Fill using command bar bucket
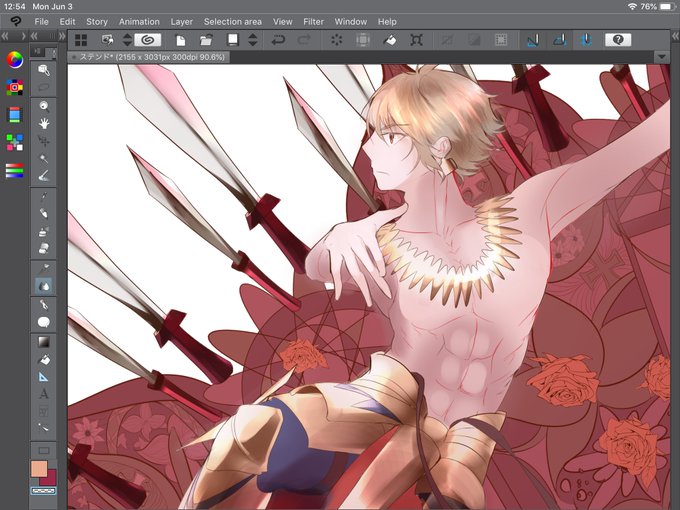Image resolution: width=680 pixels, height=510 pixels. 390,40
